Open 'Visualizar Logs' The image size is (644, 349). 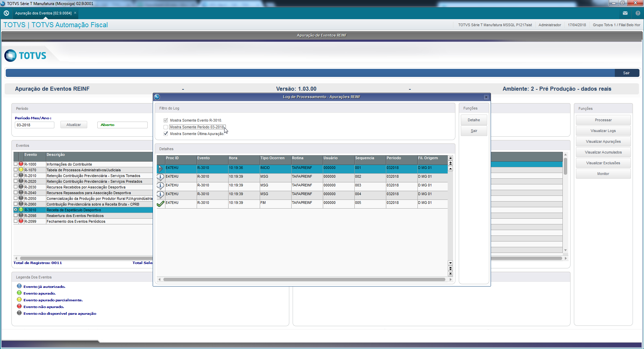(x=603, y=131)
